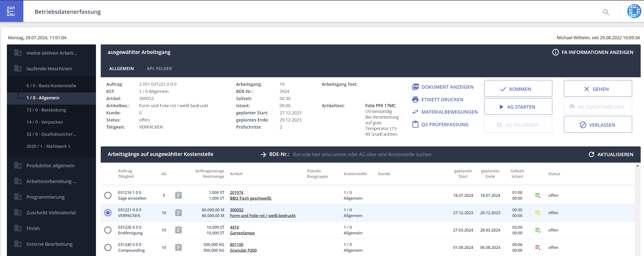Expand Zuschnitt Vollmaterial section
Image resolution: width=644 pixels, height=256 pixels.
point(52,213)
